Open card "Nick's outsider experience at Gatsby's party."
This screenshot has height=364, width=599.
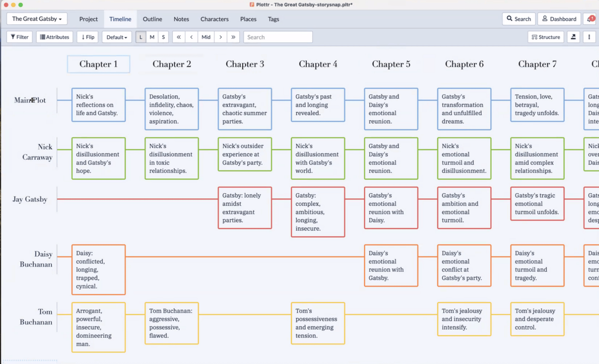pyautogui.click(x=245, y=154)
